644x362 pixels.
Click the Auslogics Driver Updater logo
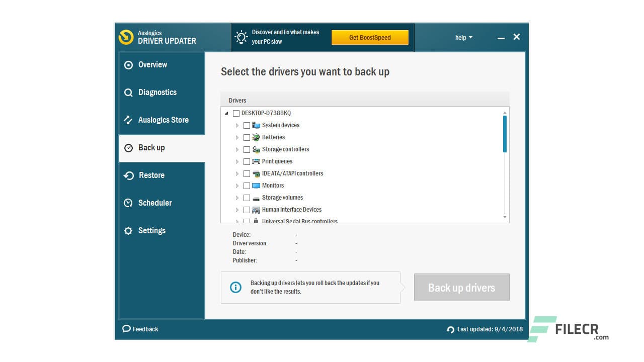126,37
